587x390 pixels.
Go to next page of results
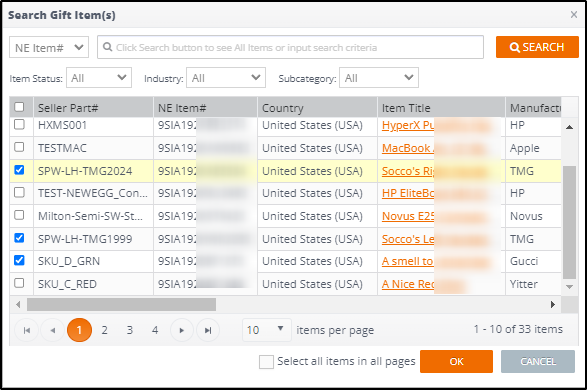[182, 330]
